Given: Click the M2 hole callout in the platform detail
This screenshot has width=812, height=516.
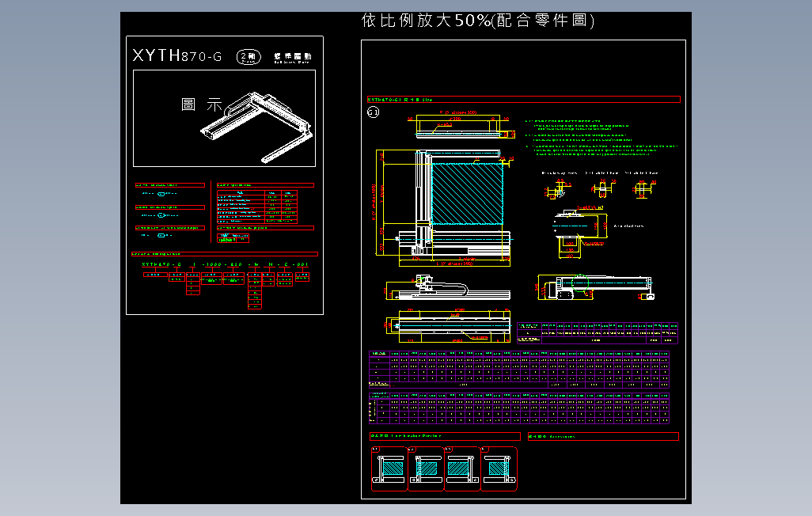Looking at the screenshot, I should 590,208.
